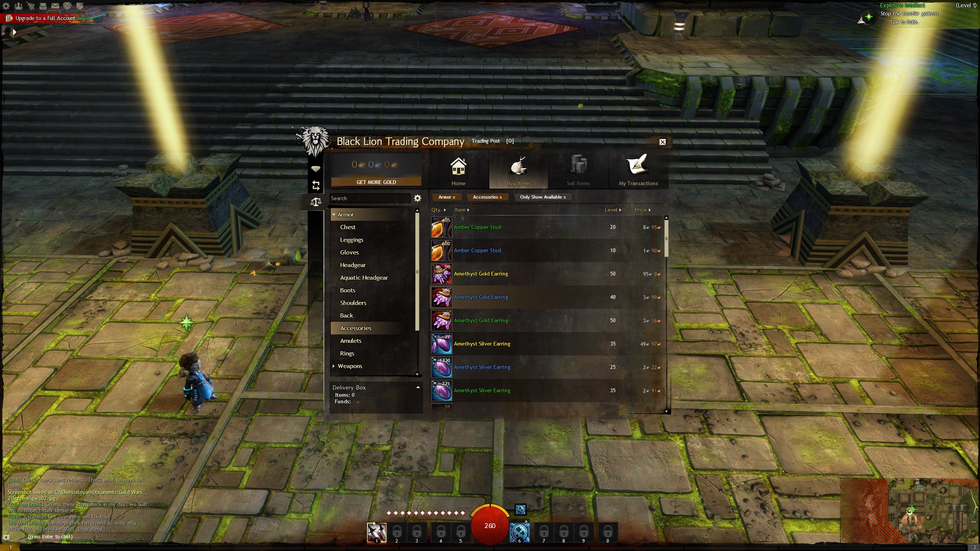Select the Accessories subcategory
Screen dimensions: 980x551
point(355,328)
